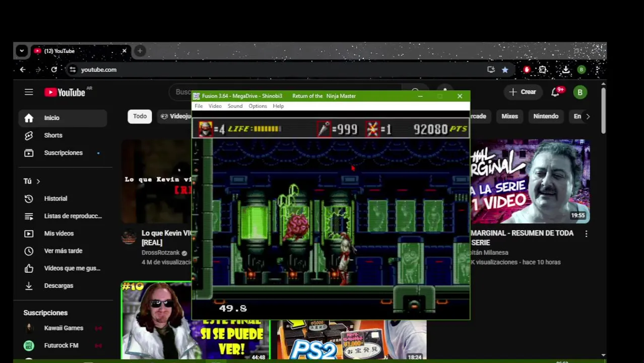644x363 pixels.
Task: View site information icon in address bar
Action: [x=73, y=70]
